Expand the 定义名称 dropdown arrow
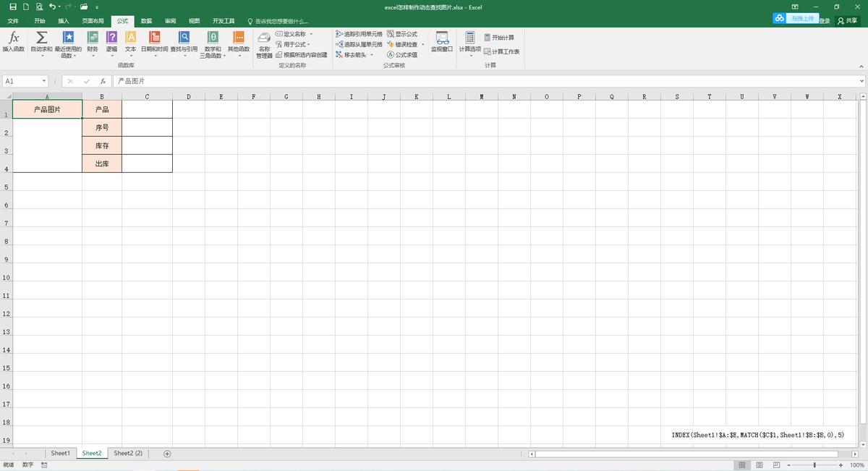This screenshot has width=868, height=471. (311, 34)
